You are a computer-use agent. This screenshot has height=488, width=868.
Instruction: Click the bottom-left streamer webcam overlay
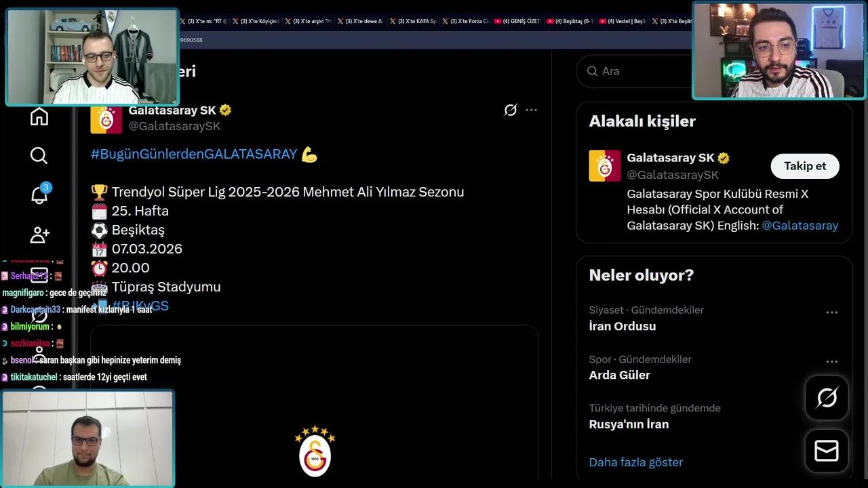(x=87, y=439)
